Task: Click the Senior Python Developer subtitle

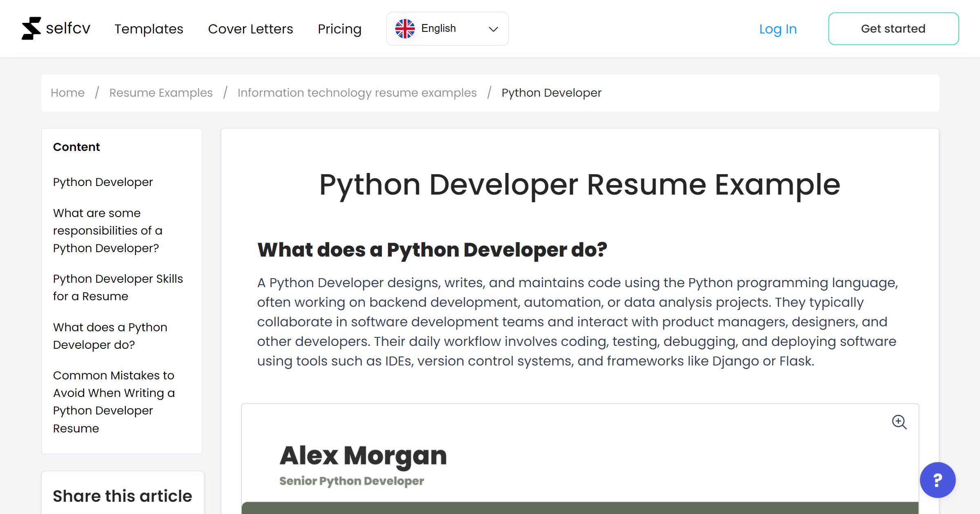Action: (352, 481)
